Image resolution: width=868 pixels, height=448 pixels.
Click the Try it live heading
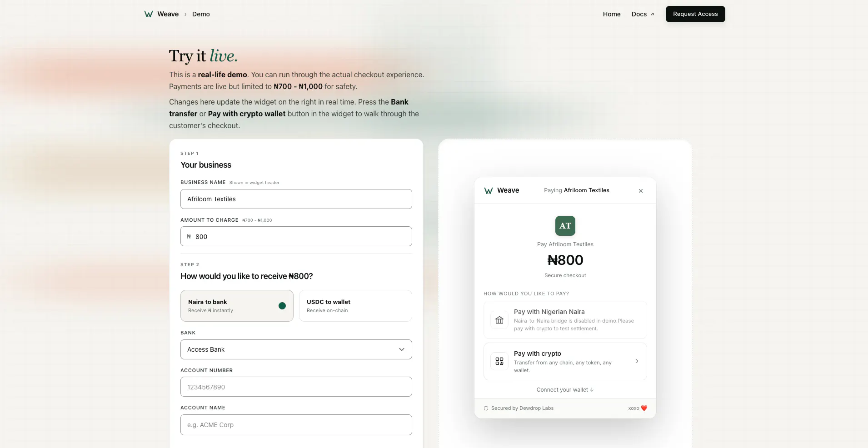click(x=203, y=56)
